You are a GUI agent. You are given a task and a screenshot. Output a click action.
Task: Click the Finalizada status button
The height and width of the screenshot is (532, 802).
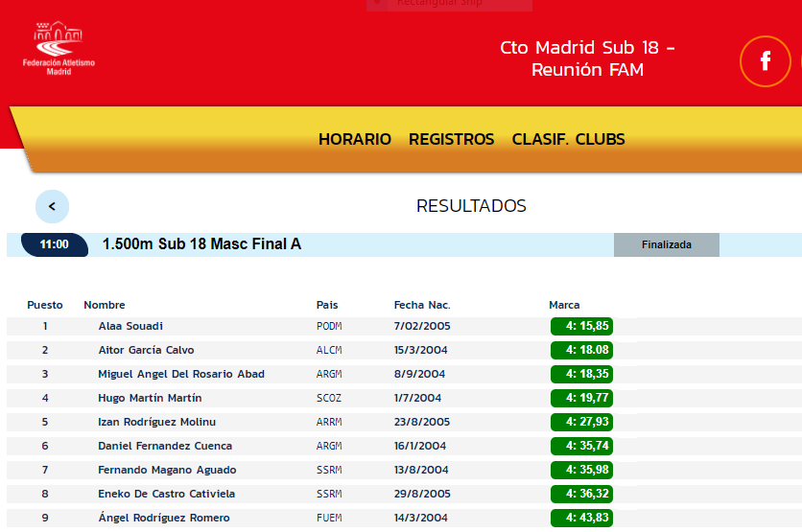click(666, 244)
